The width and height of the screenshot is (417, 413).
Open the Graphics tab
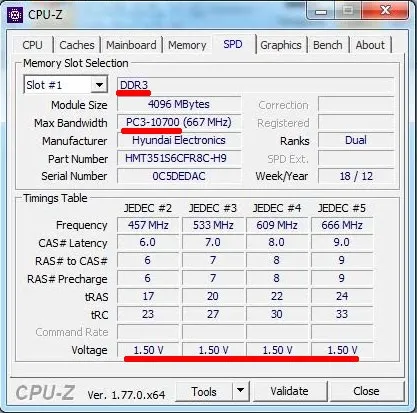click(281, 45)
